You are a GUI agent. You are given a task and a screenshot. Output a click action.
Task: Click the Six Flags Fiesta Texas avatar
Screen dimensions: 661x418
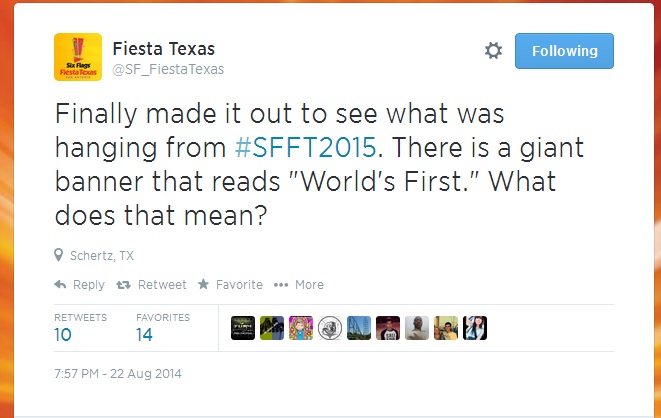(x=77, y=57)
